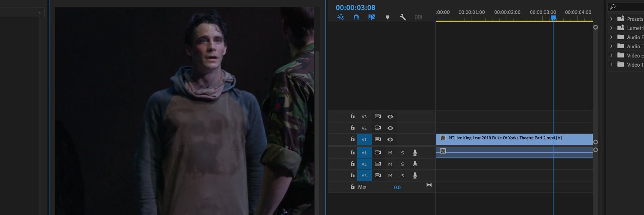Lock the Mix track
Viewport: 644px width, 215px height.
(x=352, y=187)
